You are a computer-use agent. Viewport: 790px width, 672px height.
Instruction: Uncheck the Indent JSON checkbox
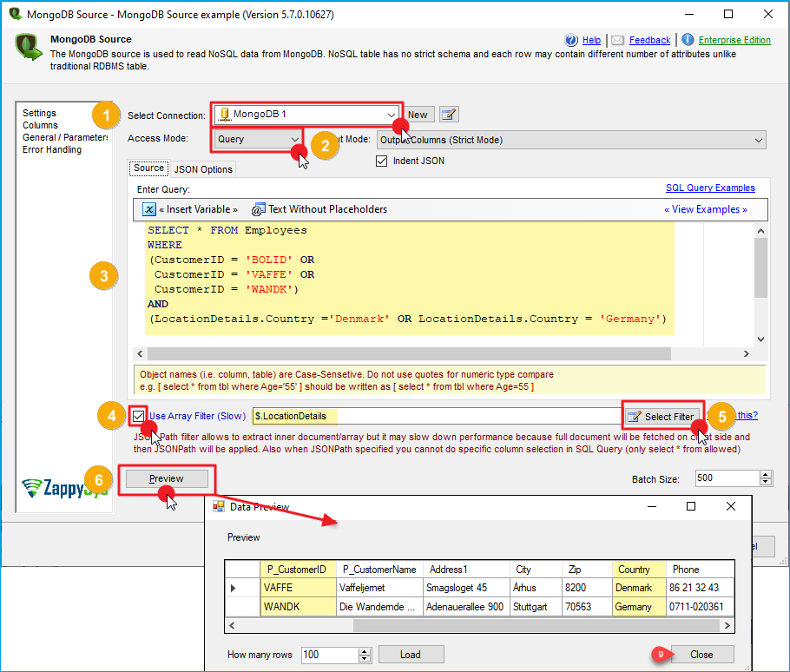(381, 161)
